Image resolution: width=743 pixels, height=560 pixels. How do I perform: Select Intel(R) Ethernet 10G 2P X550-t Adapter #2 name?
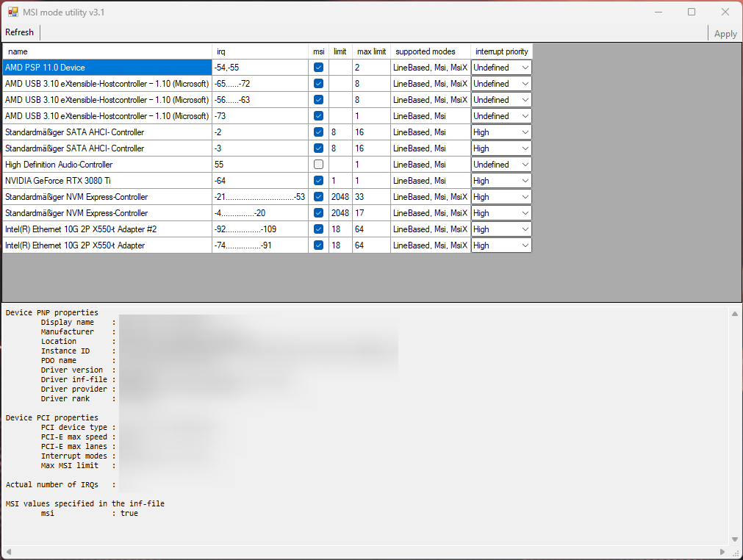click(x=107, y=229)
